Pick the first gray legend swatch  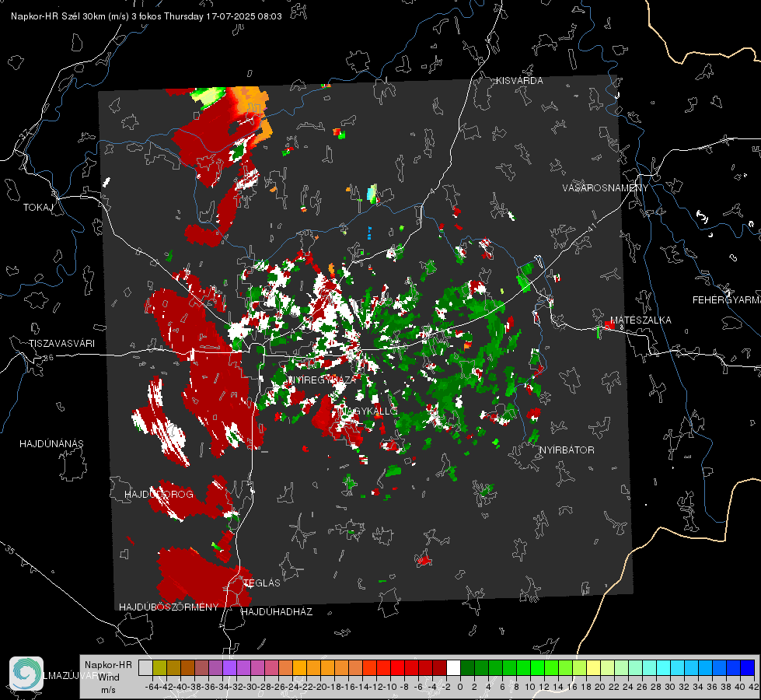[145, 668]
